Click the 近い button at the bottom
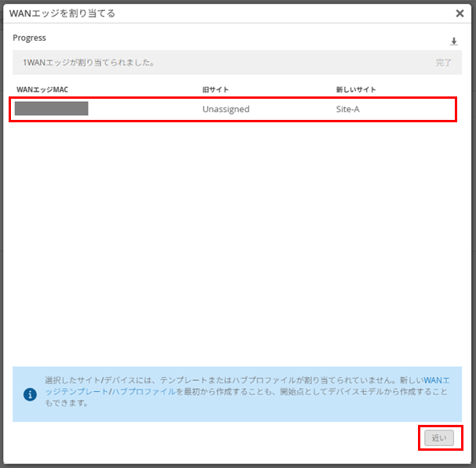This screenshot has width=476, height=468. 438,438
